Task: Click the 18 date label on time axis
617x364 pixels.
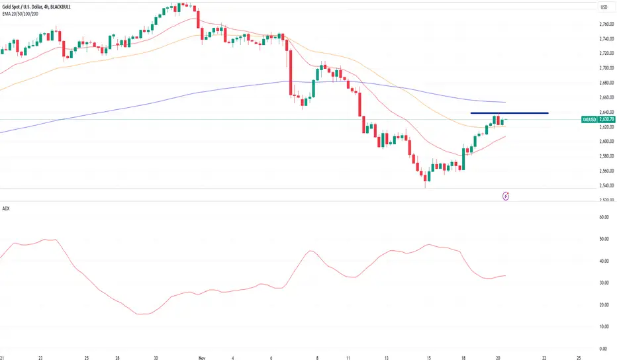Action: point(463,358)
